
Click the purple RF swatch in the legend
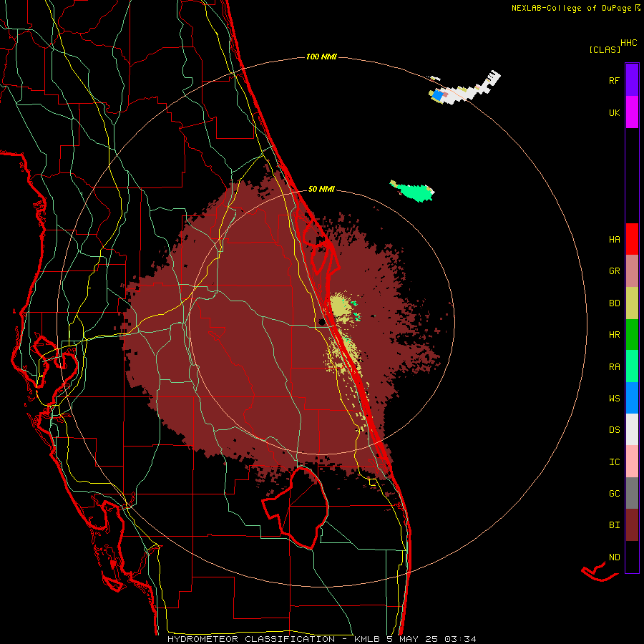(x=632, y=79)
